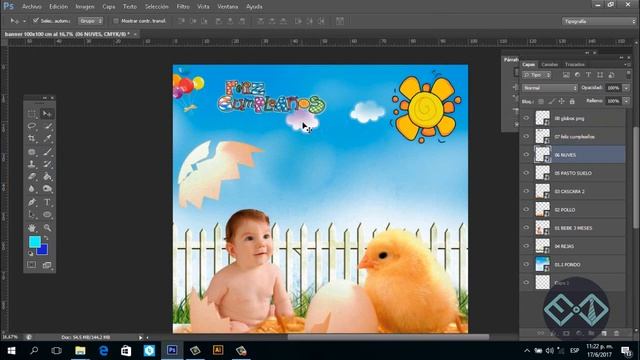Select the 02 POLLO layer name
640x360 pixels.
565,210
